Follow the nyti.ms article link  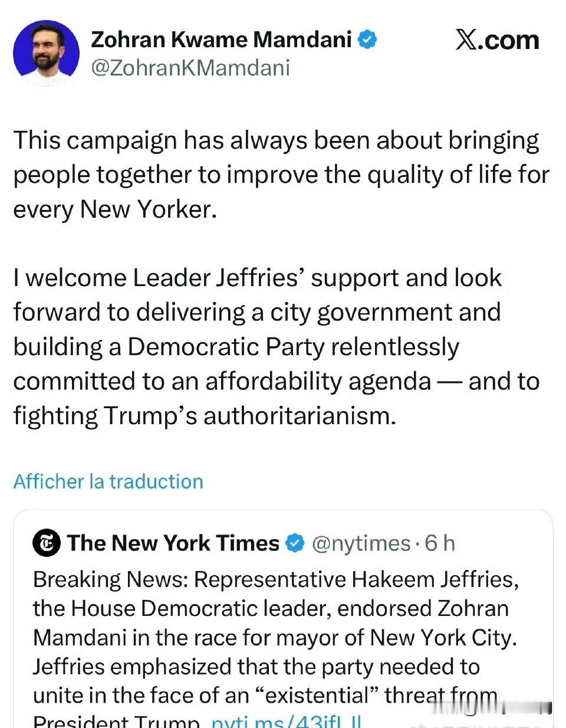coord(286,722)
